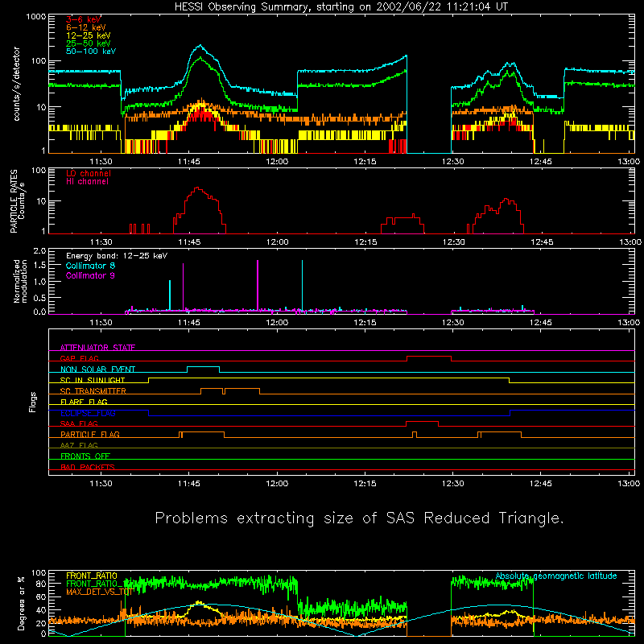Screen dimensions: 644x644
Task: Click the raised segment of the SAA_FLAG line
Action: tap(422, 422)
